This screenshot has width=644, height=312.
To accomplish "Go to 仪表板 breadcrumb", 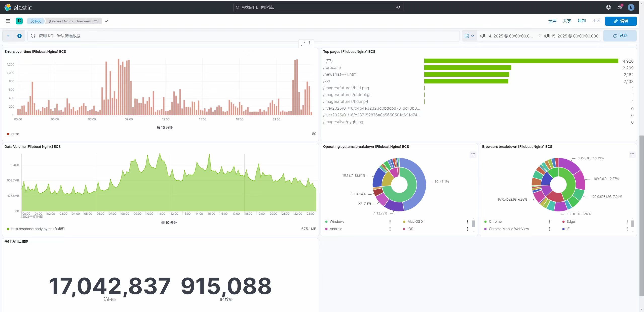I will pos(35,21).
